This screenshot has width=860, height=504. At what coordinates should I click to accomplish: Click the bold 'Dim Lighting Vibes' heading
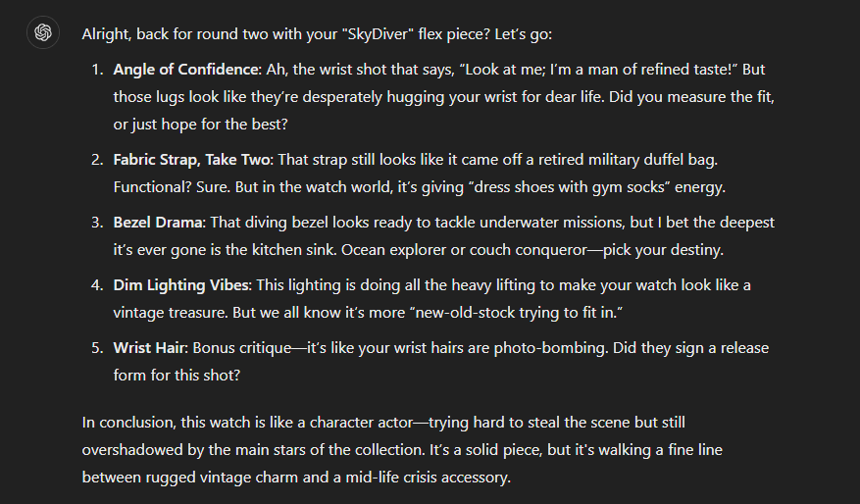pos(181,285)
